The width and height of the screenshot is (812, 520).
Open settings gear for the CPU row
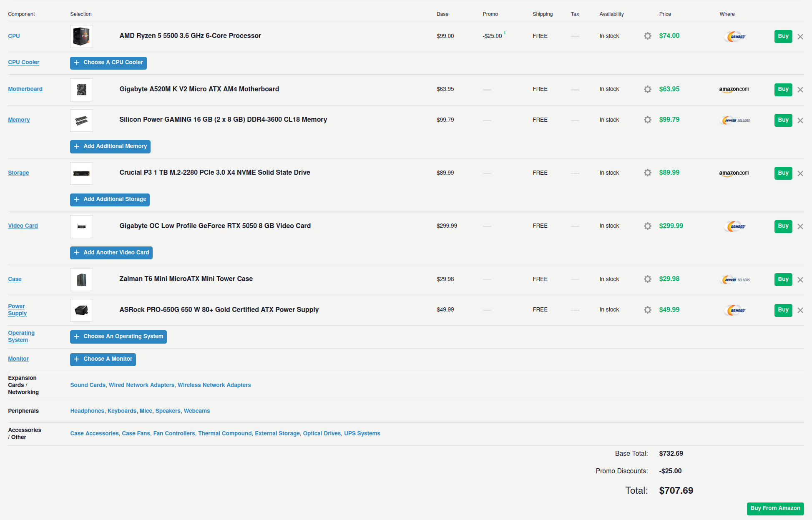647,36
